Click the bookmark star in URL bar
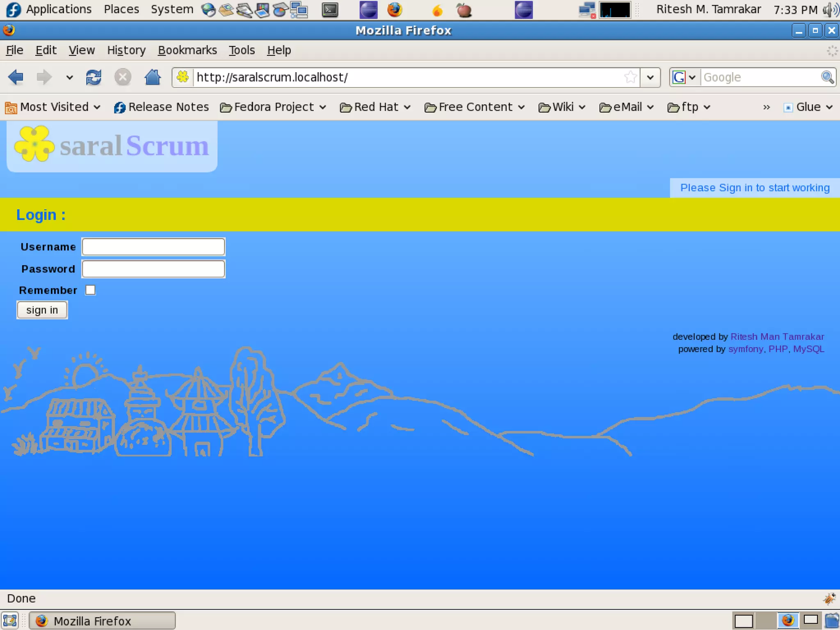The height and width of the screenshot is (630, 840). point(630,77)
